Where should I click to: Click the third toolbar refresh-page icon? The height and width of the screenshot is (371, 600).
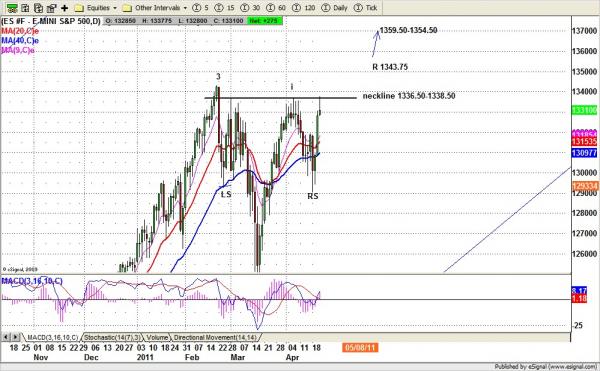pos(38,8)
